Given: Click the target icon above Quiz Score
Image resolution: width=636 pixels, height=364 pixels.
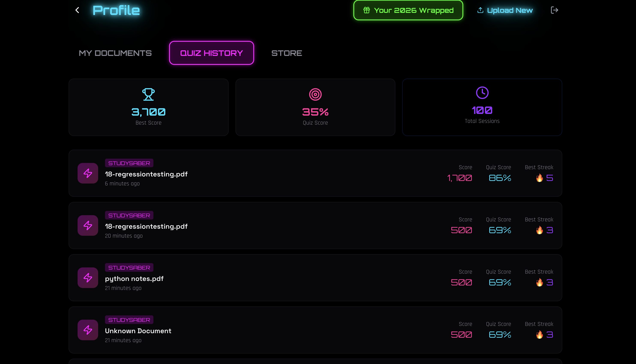Looking at the screenshot, I should click(x=315, y=94).
